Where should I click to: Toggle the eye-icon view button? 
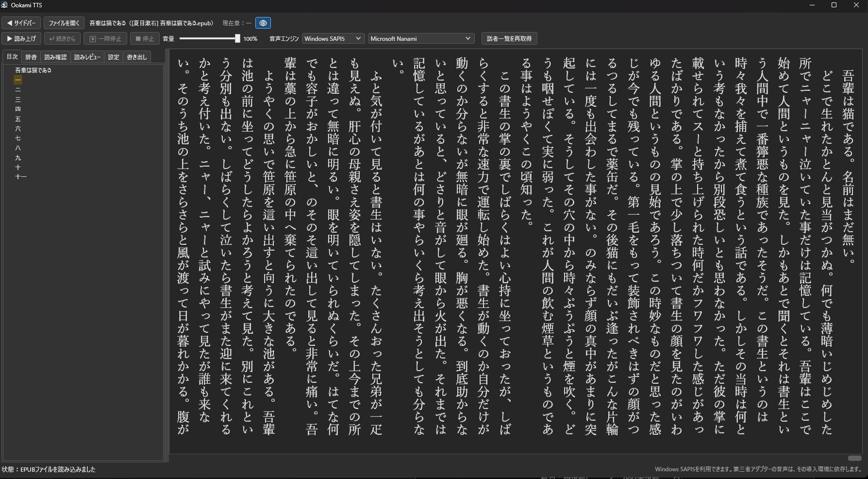[263, 23]
